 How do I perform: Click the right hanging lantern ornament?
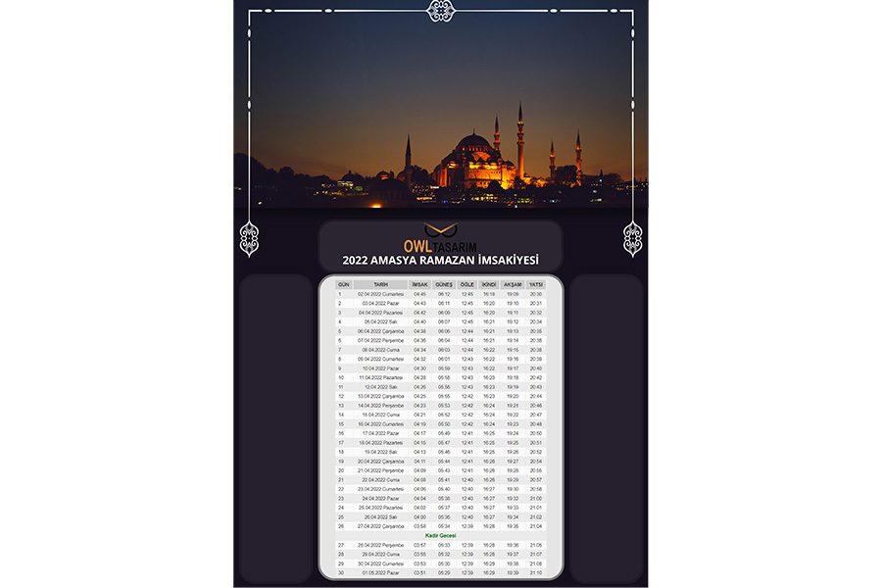coord(632,238)
